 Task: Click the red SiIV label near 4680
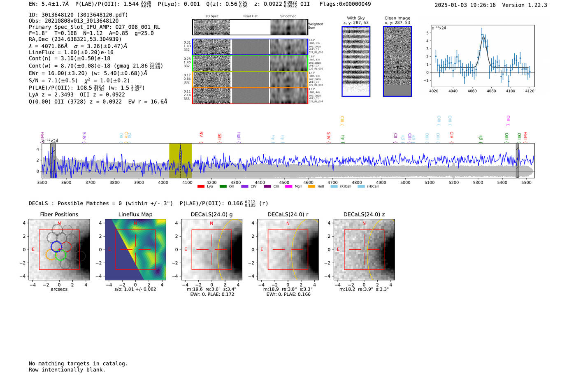tap(329, 137)
